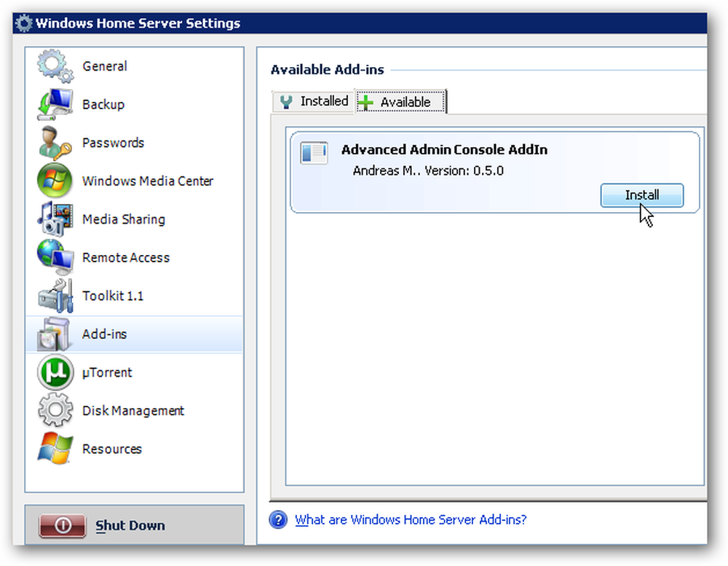This screenshot has height=566, width=728.
Task: Click the Remote Access globe icon
Action: tap(55, 257)
